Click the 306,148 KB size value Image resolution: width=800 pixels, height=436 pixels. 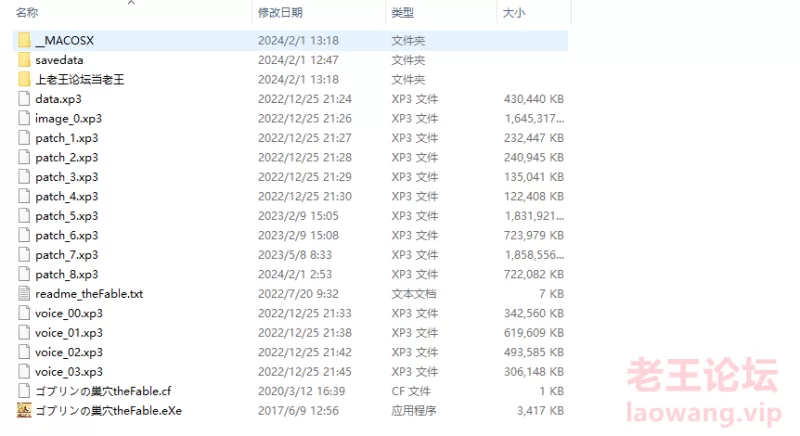(x=534, y=371)
